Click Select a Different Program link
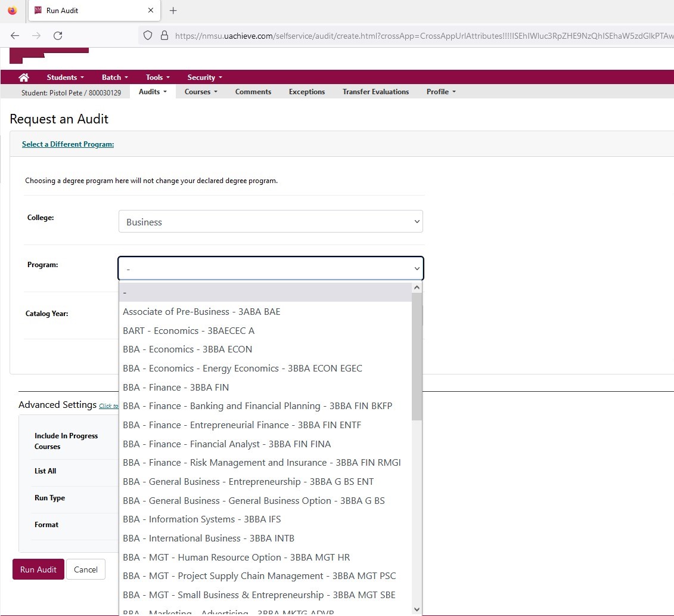 point(68,144)
